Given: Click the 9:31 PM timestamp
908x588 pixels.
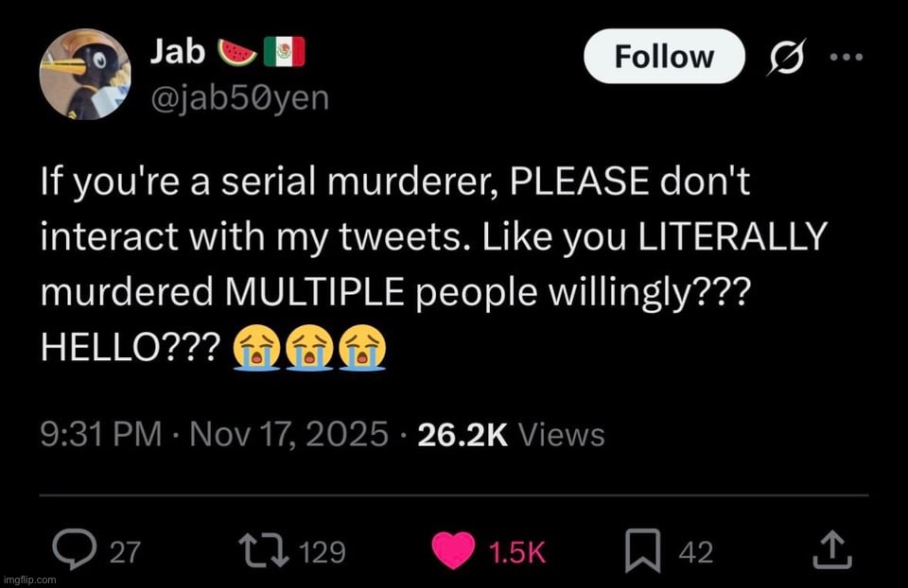Looking at the screenshot, I should click(x=100, y=434).
